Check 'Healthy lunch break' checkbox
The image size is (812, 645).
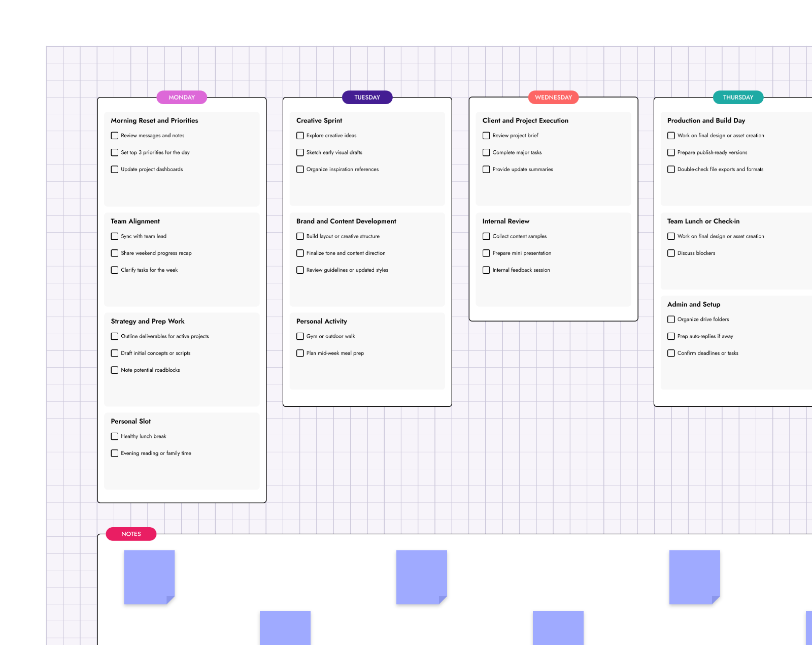115,436
